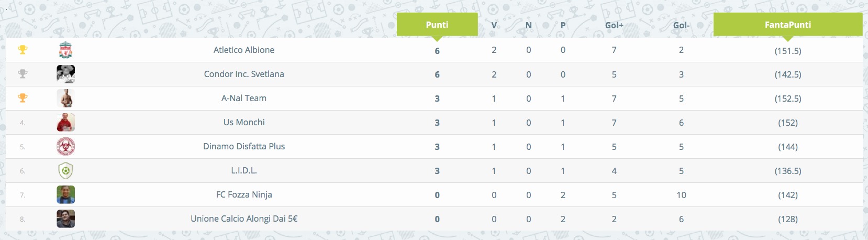Sort standings by the Punti column

tap(437, 25)
